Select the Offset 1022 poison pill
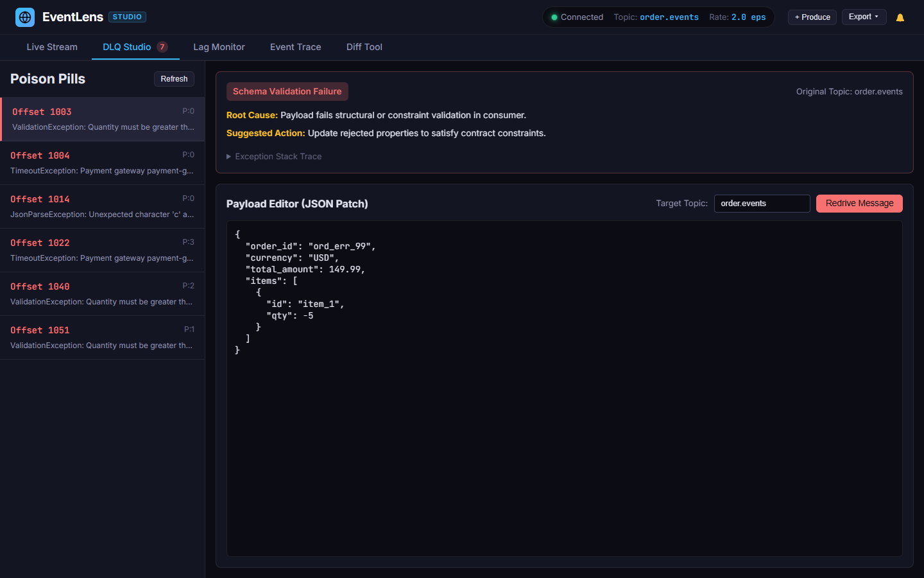Image resolution: width=924 pixels, height=578 pixels. (x=103, y=250)
